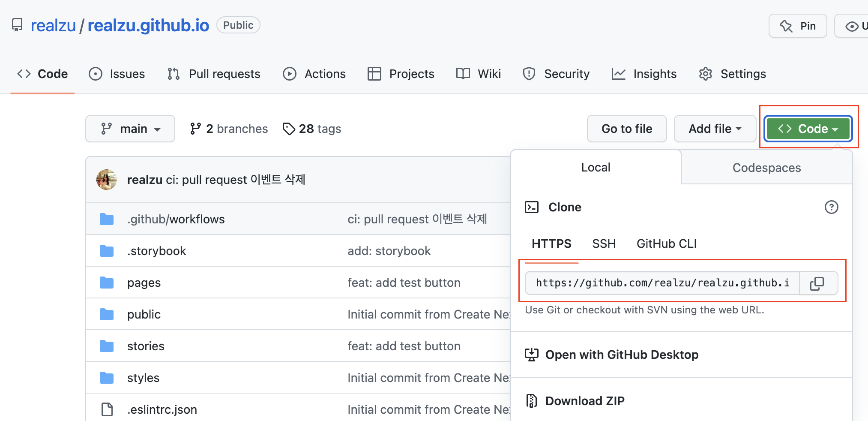The image size is (868, 421).
Task: View the 2 branches link
Action: pos(229,129)
